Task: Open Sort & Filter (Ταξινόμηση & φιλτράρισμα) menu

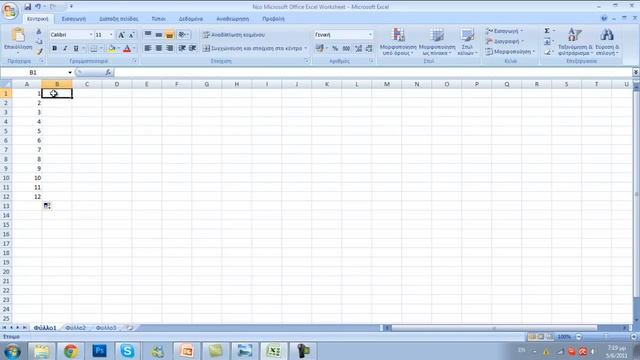Action: click(575, 42)
